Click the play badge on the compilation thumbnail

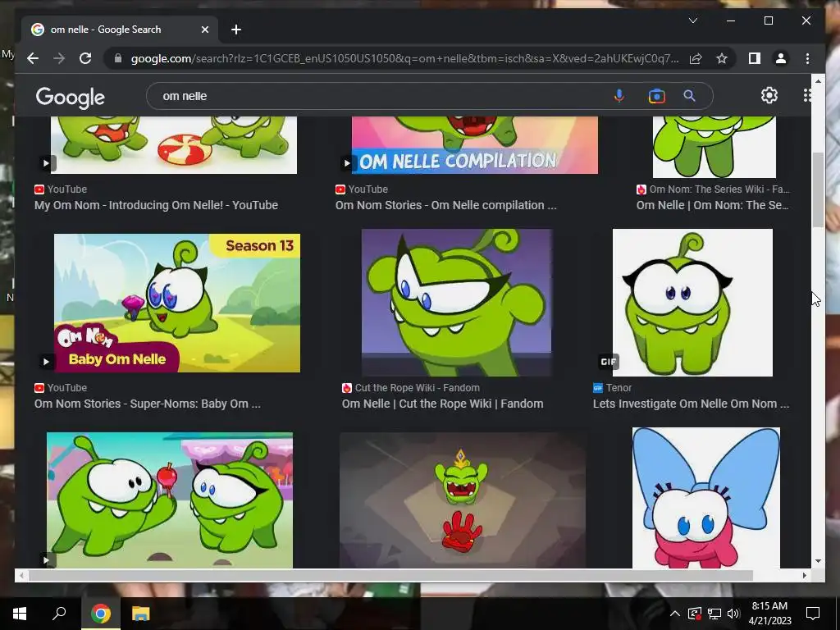point(347,163)
